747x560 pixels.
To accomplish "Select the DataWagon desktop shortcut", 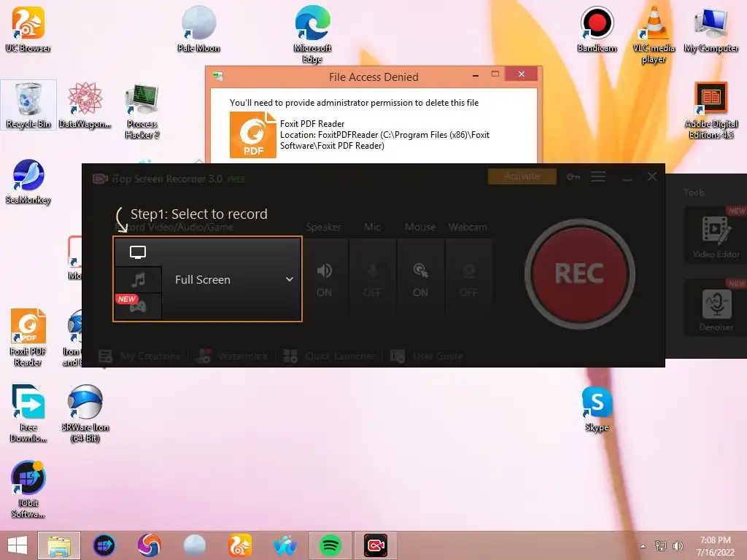I will click(x=85, y=106).
